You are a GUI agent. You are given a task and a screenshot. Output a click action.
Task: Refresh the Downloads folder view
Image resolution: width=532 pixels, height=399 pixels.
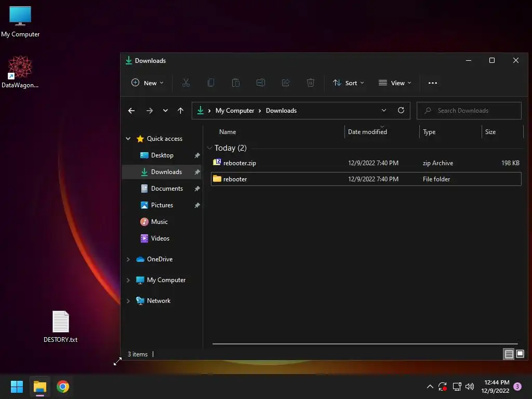(x=401, y=110)
